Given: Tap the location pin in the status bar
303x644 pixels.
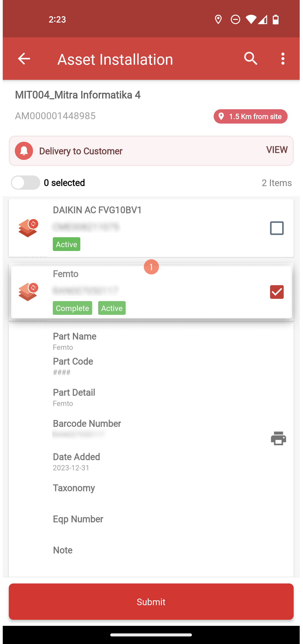Looking at the screenshot, I should (218, 20).
